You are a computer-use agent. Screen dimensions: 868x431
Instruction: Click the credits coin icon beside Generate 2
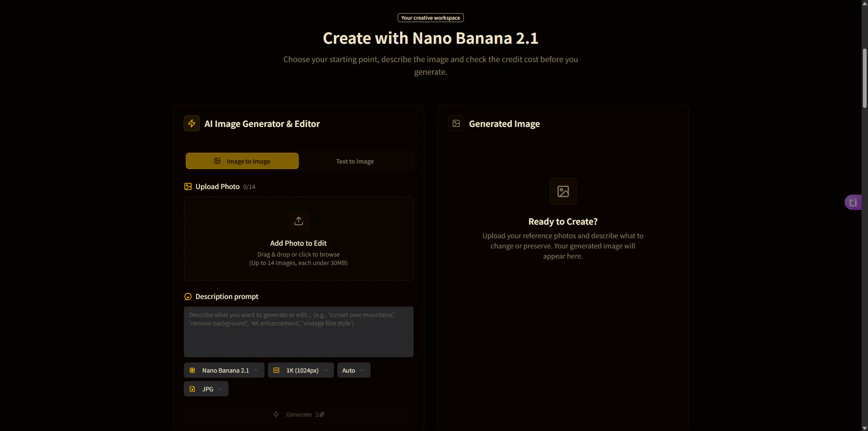(322, 414)
